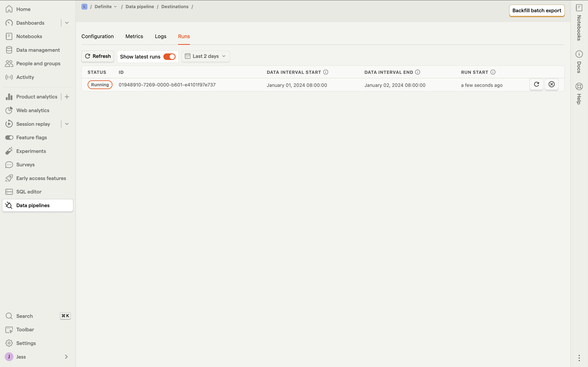This screenshot has height=367, width=588.
Task: Click the Destinations breadcrumb link
Action: (175, 7)
